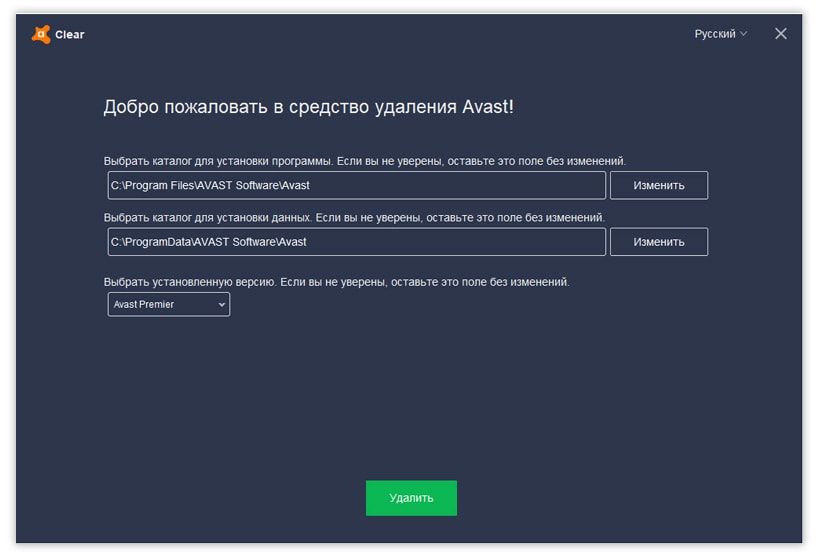Click Изменить next to Program Files path
The width and height of the screenshot is (820, 559).
(658, 185)
